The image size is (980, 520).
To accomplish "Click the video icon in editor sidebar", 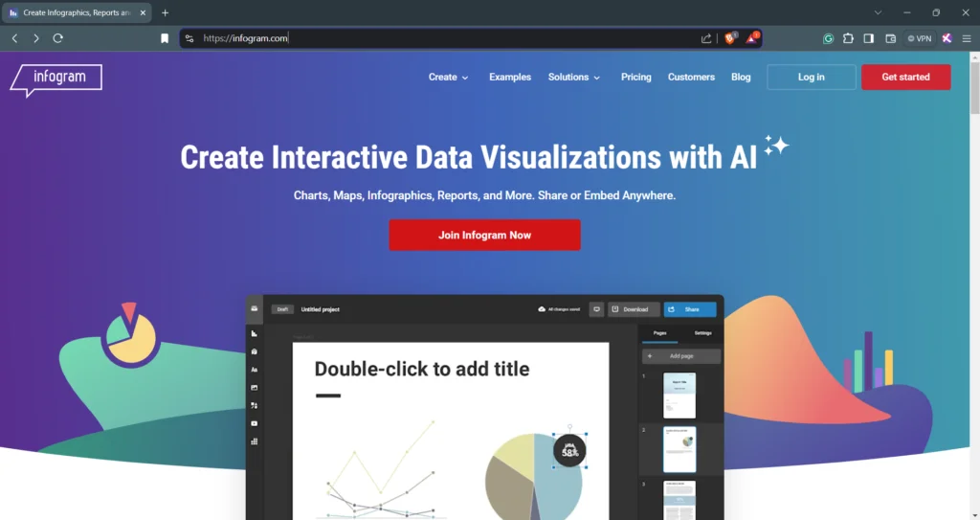I will click(x=255, y=423).
